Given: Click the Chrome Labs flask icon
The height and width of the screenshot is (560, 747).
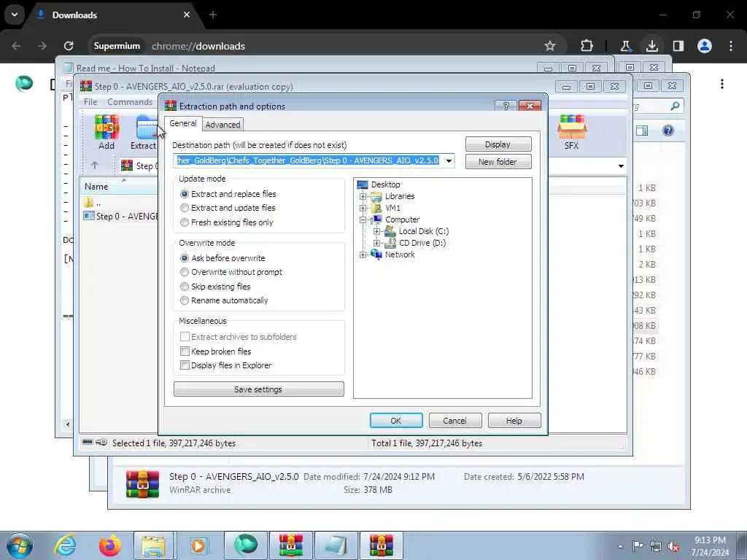Looking at the screenshot, I should pos(625,46).
